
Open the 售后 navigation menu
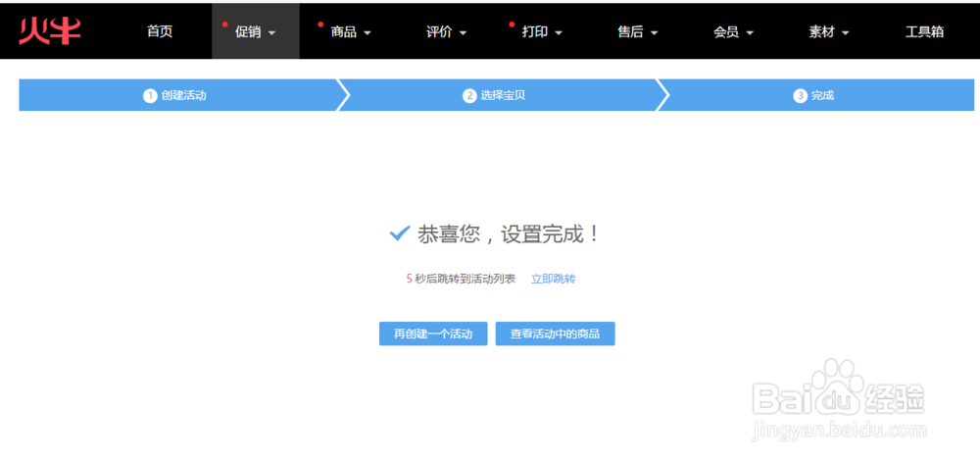tap(638, 32)
